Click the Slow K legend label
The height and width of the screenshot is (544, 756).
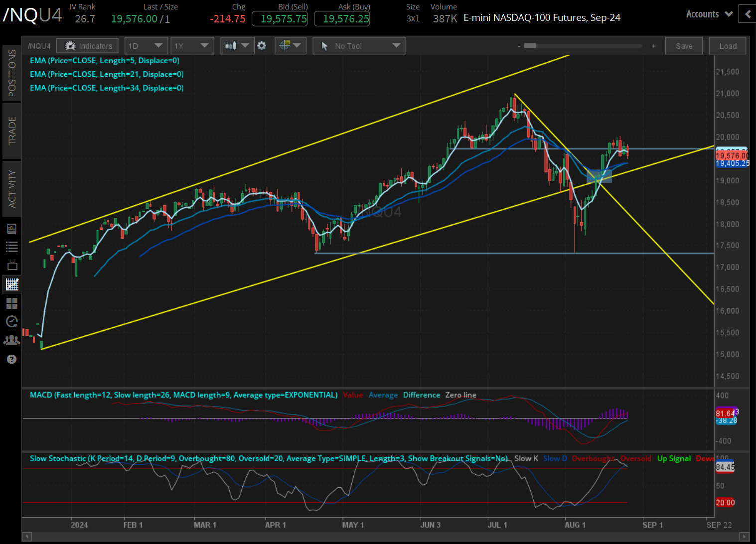526,458
